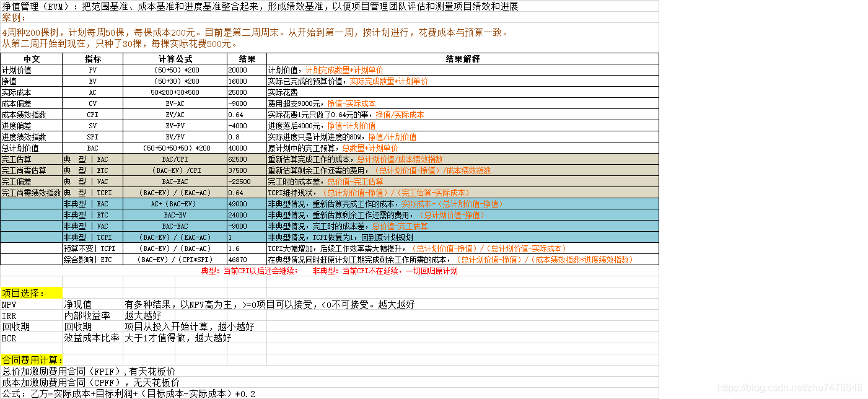Select the result cell '1.6'
The width and height of the screenshot is (868, 399).
pyautogui.click(x=247, y=248)
